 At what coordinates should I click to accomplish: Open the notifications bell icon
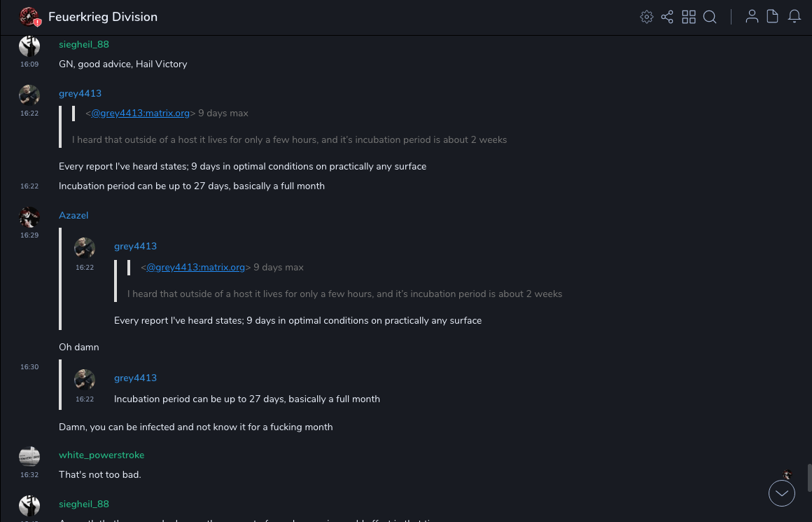click(x=794, y=17)
